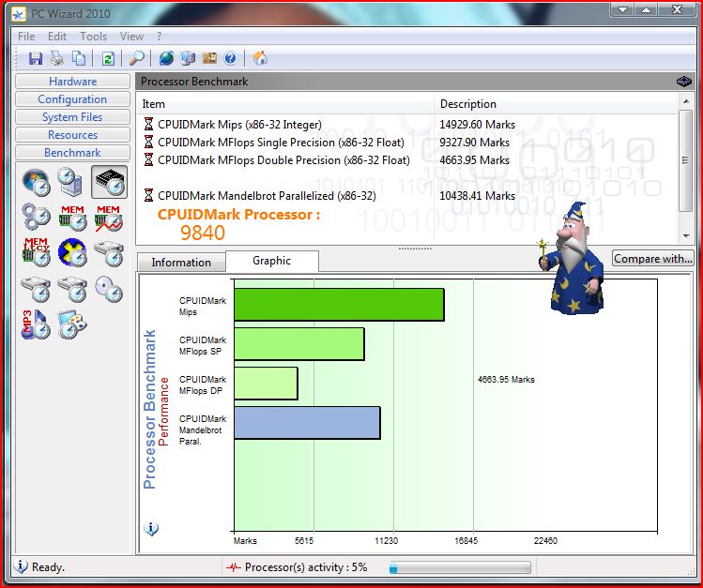Select the MEM Ltcy latency benchmark icon
Viewport: 703px width, 588px height.
pyautogui.click(x=37, y=252)
